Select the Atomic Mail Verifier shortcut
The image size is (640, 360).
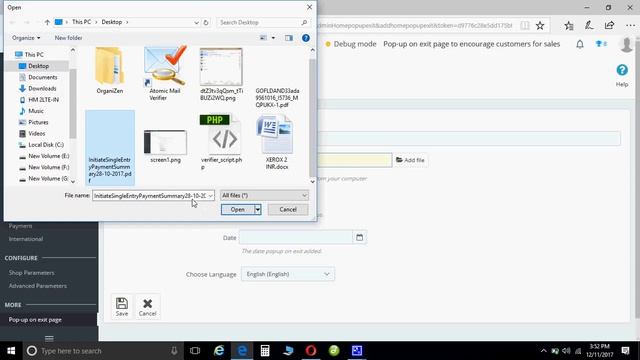(x=164, y=73)
